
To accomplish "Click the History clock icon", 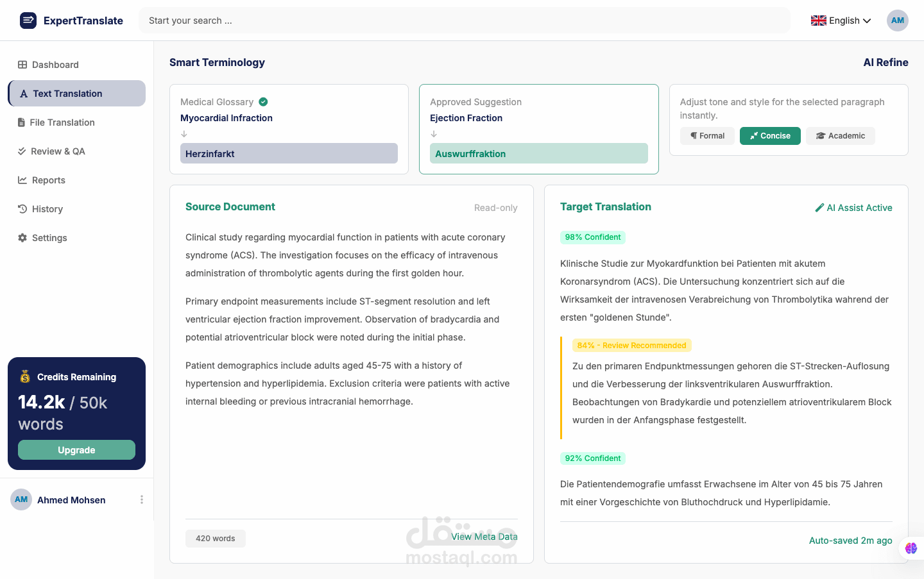I will pos(22,209).
